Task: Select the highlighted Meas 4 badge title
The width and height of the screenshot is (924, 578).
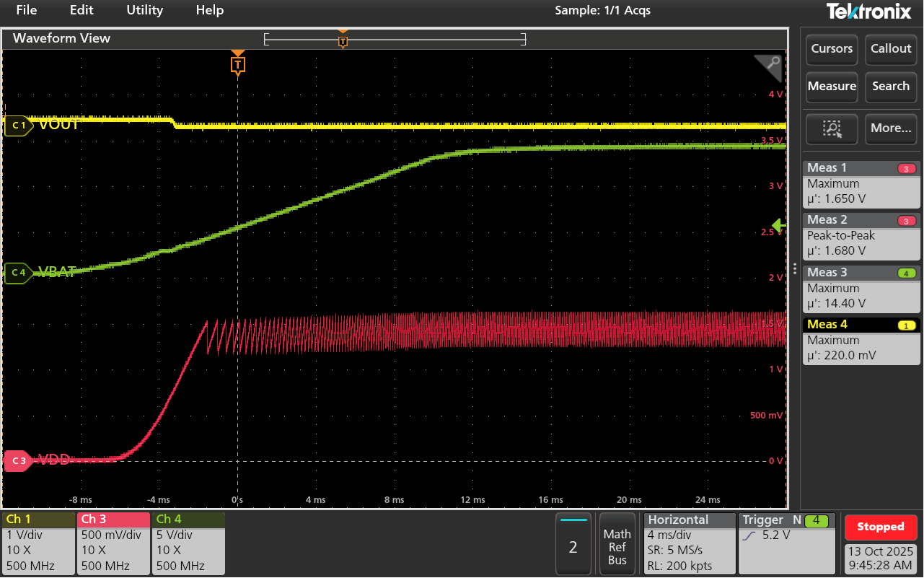Action: 827,325
